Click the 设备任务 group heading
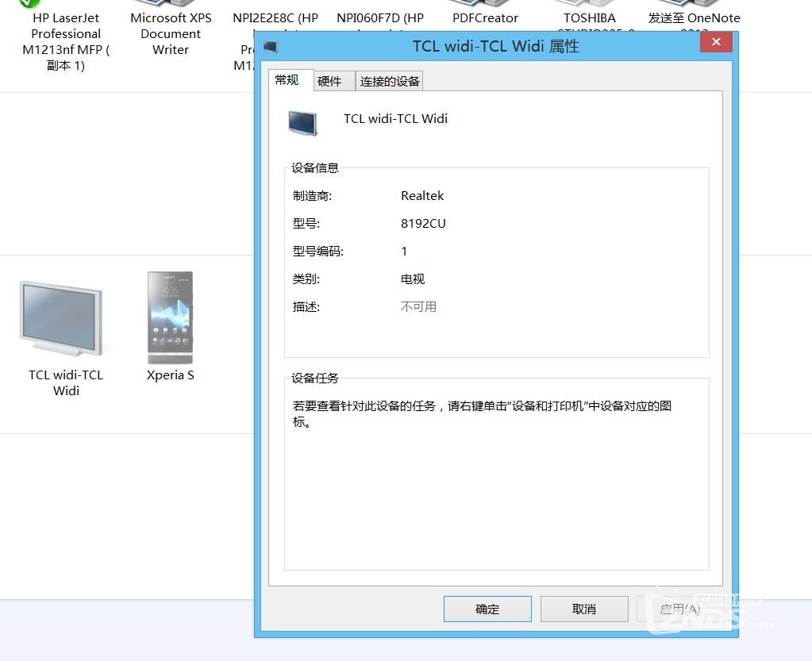This screenshot has height=661, width=812. coord(315,379)
